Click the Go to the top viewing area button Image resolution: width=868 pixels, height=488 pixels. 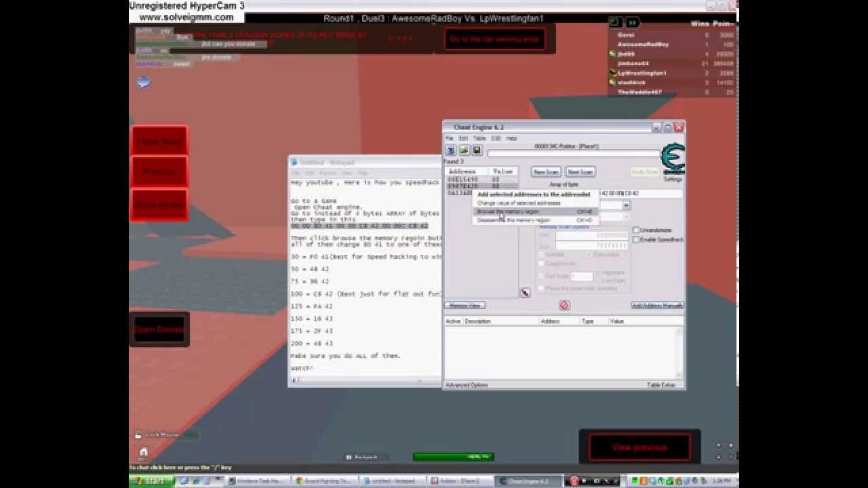[494, 39]
